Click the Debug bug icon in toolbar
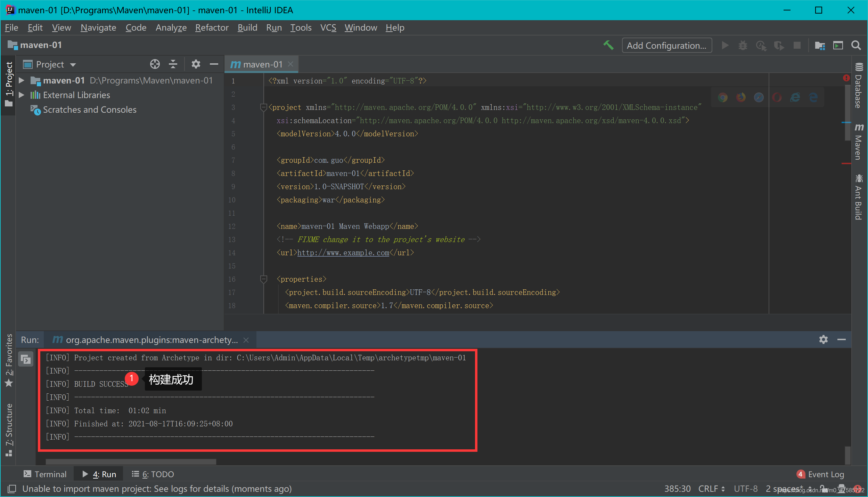Screen dimensions: 868x497 [743, 46]
